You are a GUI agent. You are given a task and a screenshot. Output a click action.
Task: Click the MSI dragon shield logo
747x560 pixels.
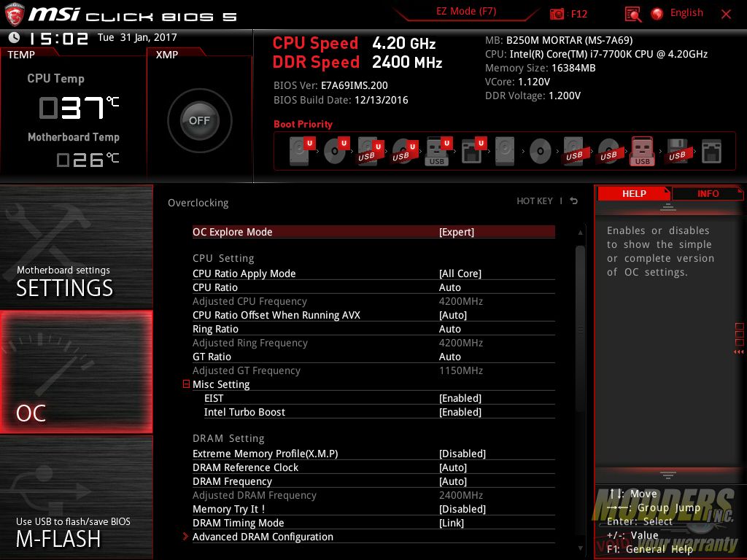[15, 15]
